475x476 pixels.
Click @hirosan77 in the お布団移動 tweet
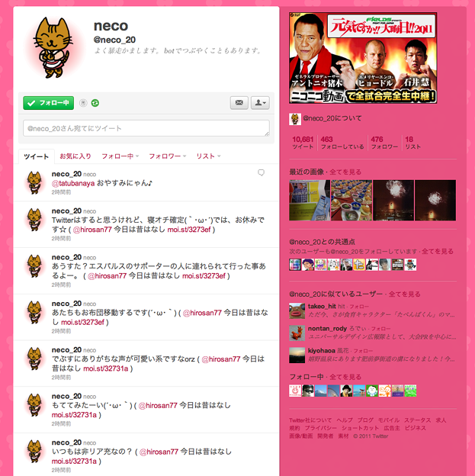(202, 313)
